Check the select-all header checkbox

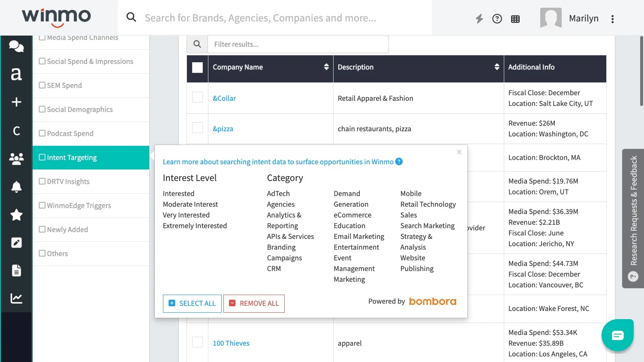(x=197, y=67)
